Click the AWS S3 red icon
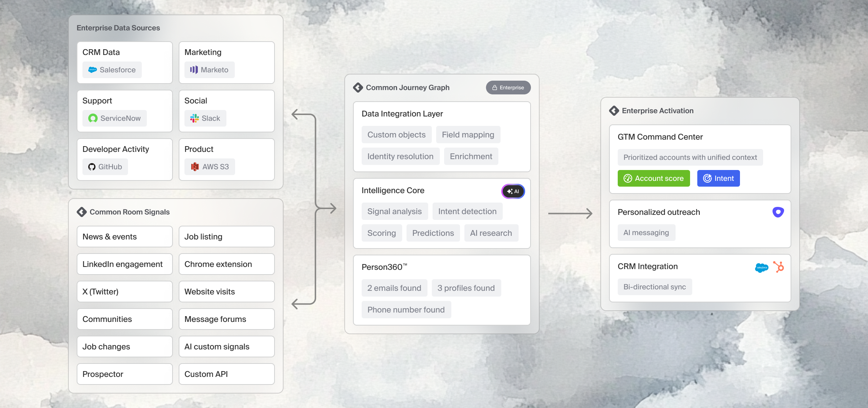 pyautogui.click(x=195, y=167)
